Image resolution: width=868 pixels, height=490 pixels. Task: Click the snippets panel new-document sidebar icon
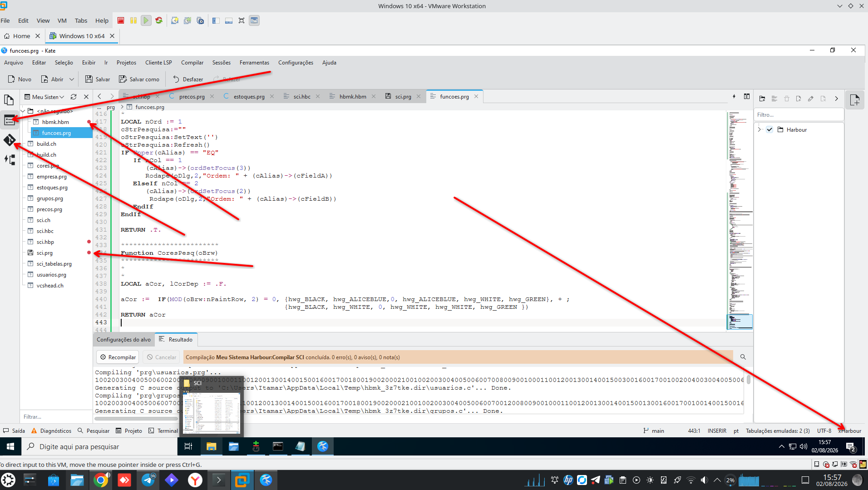(855, 99)
